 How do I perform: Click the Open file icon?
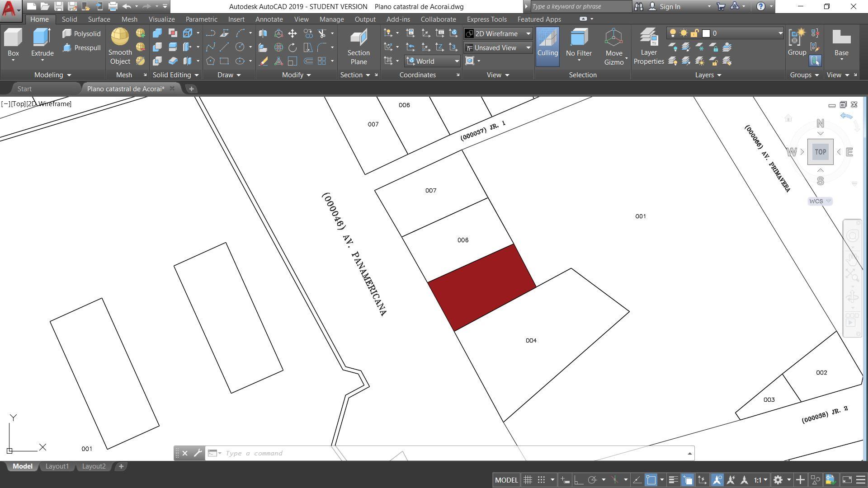coord(45,6)
